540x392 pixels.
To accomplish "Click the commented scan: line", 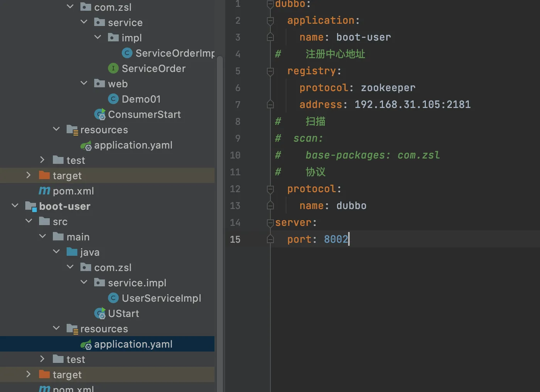I will (299, 138).
